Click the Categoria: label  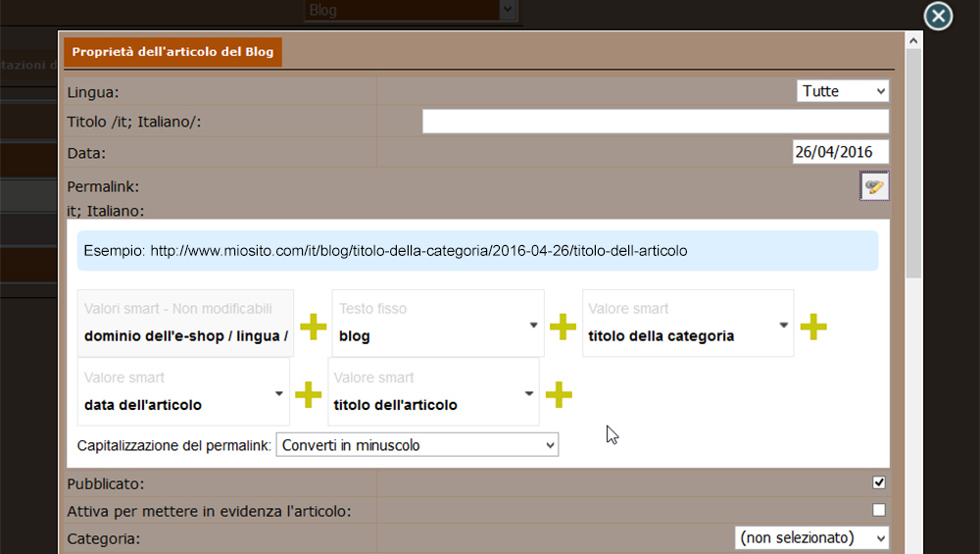click(x=104, y=539)
